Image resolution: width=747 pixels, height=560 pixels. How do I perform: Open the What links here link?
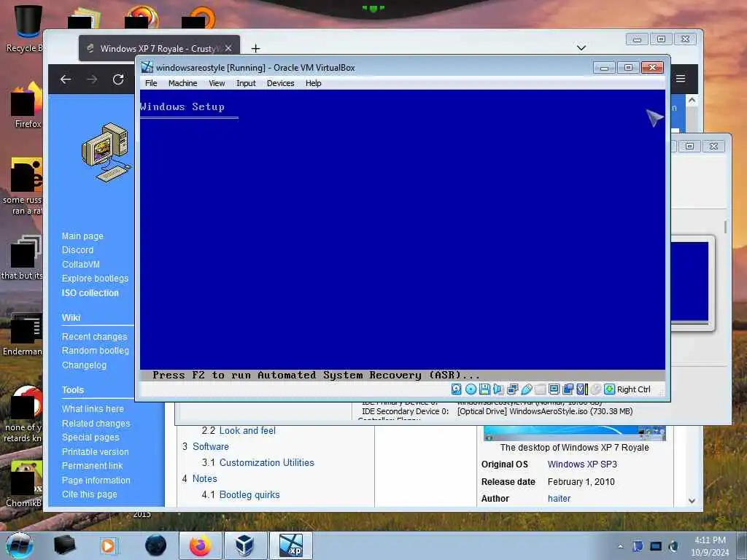pyautogui.click(x=93, y=408)
